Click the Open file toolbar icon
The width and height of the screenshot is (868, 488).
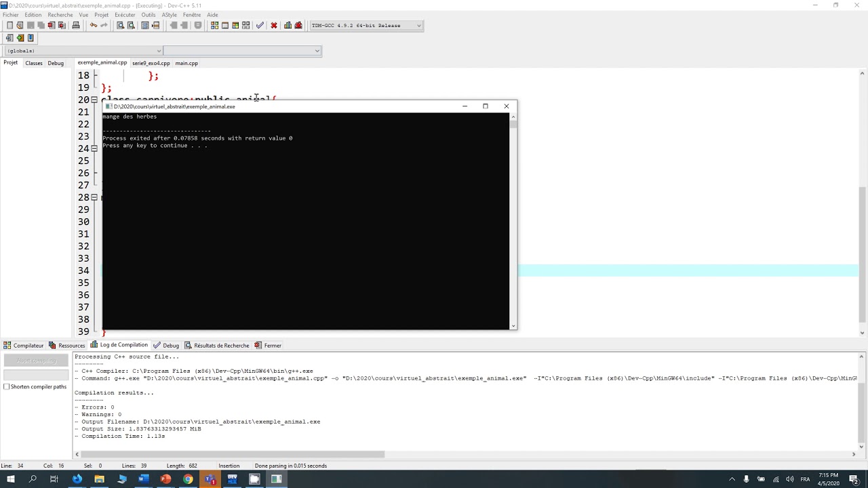click(20, 26)
